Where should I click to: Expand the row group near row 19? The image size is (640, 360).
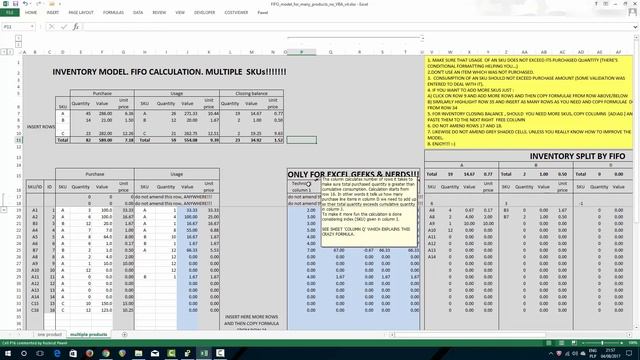(x=4, y=210)
